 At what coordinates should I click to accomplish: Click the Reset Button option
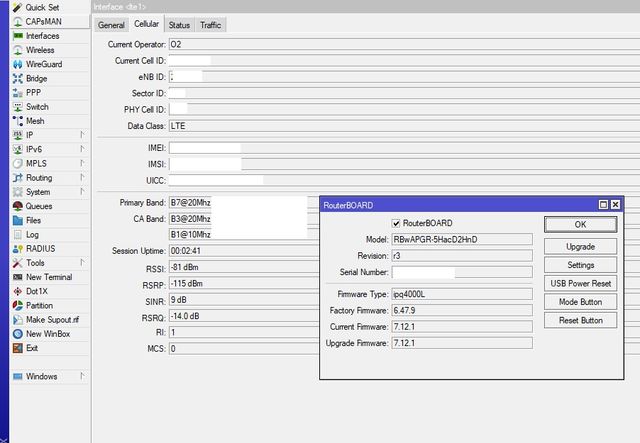[580, 321]
